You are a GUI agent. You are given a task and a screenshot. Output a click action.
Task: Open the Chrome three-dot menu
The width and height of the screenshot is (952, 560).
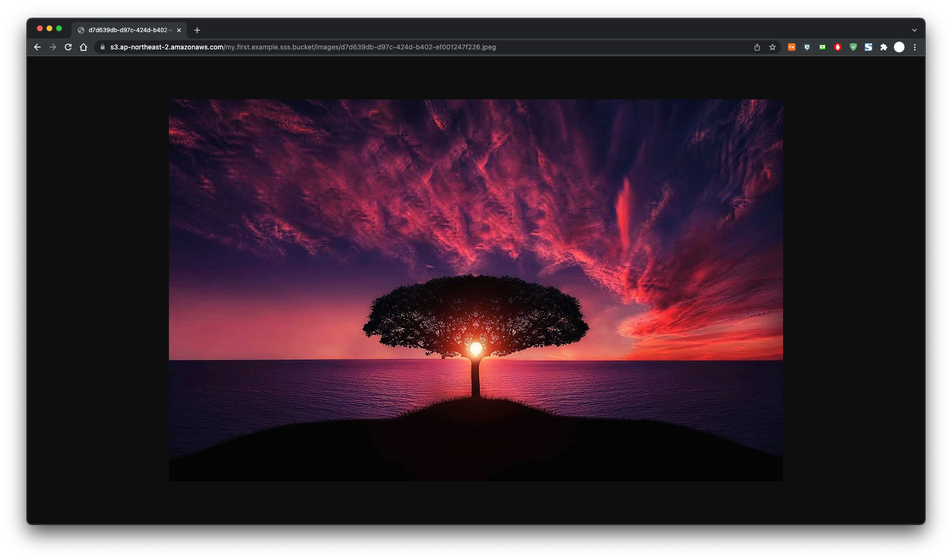coord(915,47)
